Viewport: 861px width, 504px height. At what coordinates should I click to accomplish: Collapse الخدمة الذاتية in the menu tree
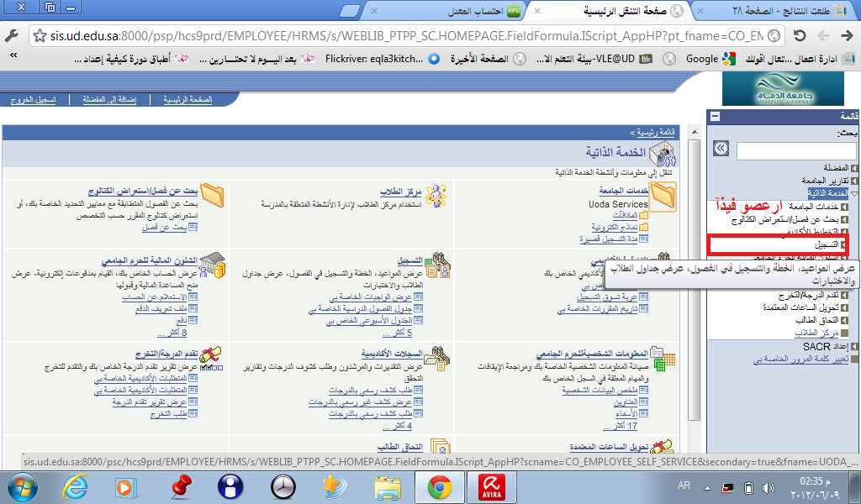854,193
